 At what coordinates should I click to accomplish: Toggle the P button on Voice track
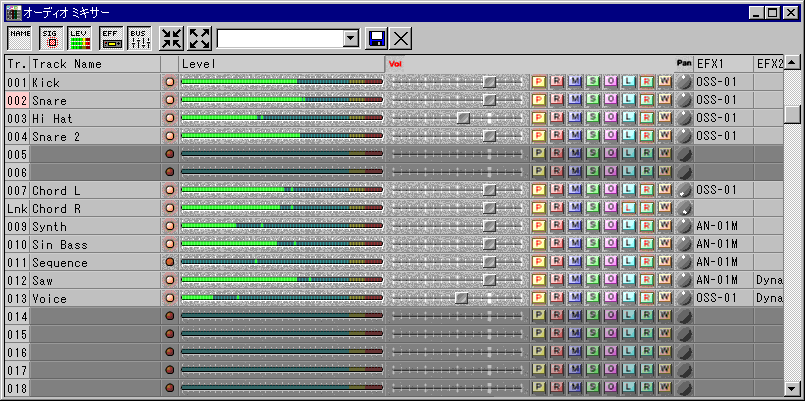pos(538,298)
